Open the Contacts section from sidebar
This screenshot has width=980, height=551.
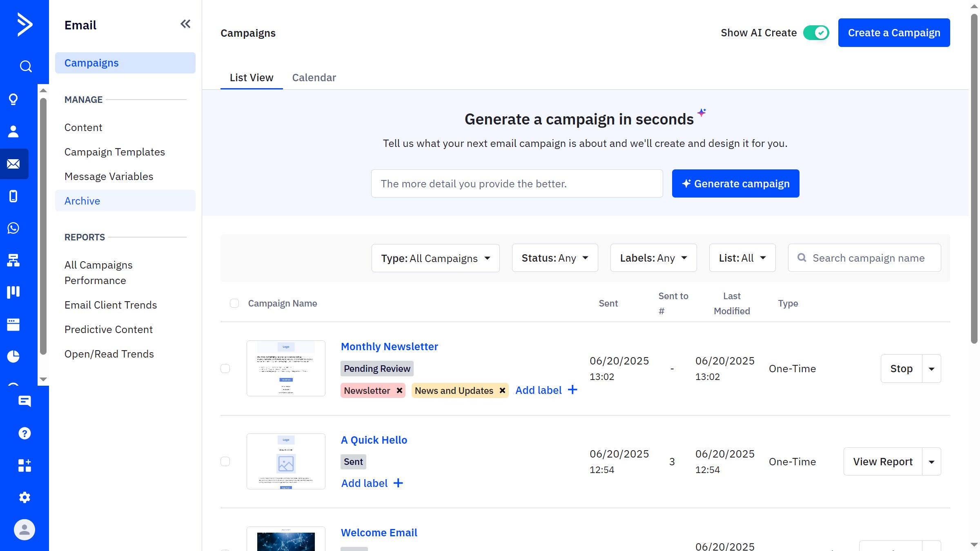click(x=13, y=131)
